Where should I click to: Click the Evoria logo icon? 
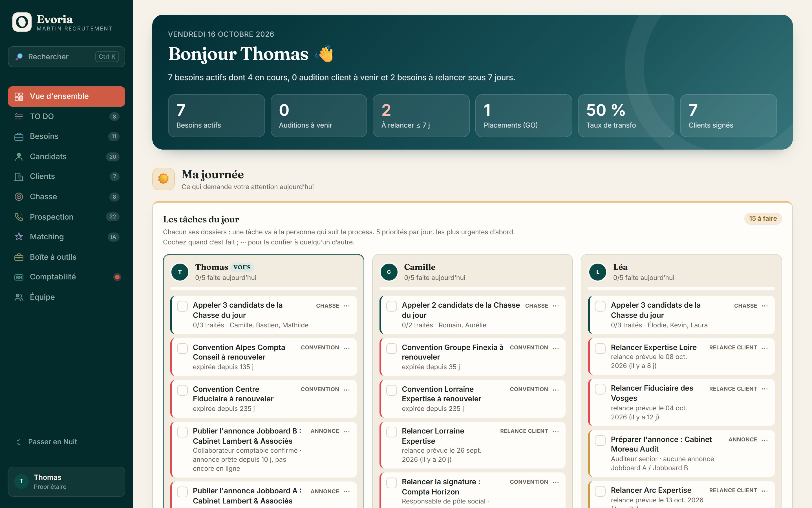22,22
